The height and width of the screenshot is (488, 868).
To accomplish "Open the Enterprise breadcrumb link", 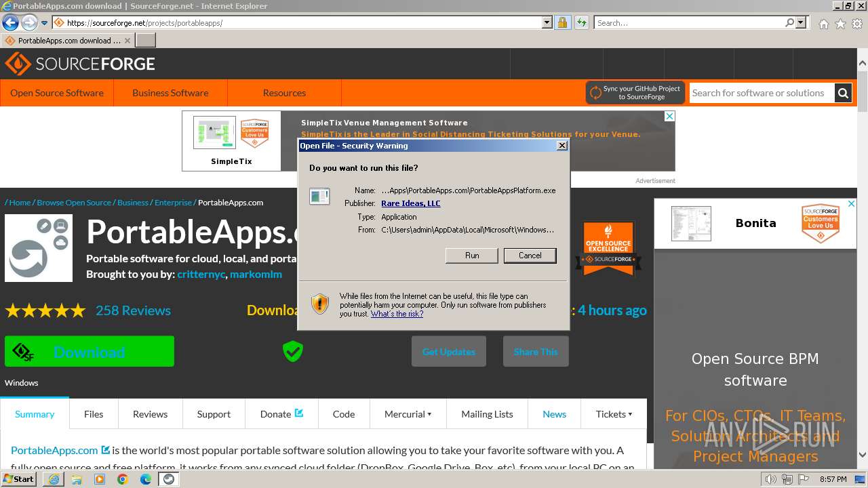I will tap(173, 203).
